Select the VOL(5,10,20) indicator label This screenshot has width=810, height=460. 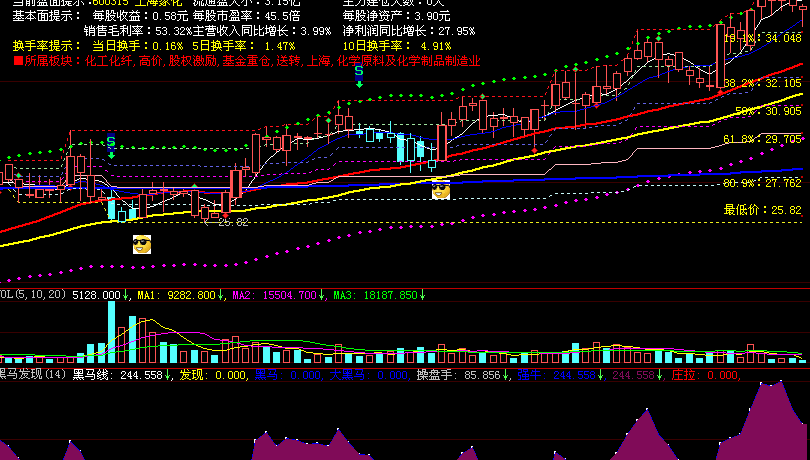pos(33,295)
